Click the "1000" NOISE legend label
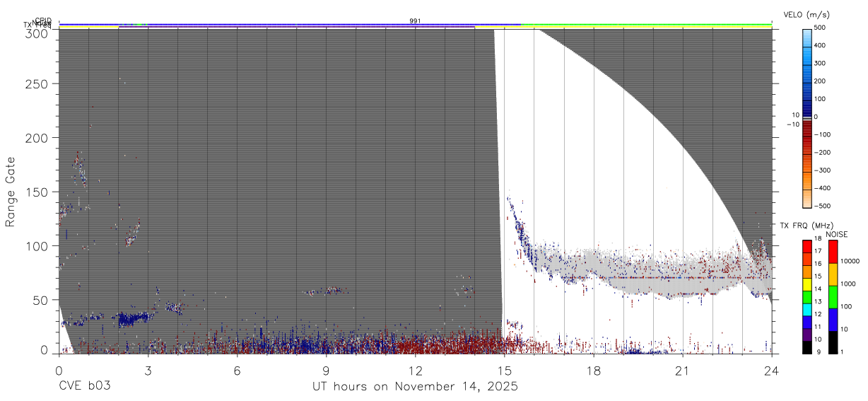This screenshot has width=868, height=401. tap(849, 284)
